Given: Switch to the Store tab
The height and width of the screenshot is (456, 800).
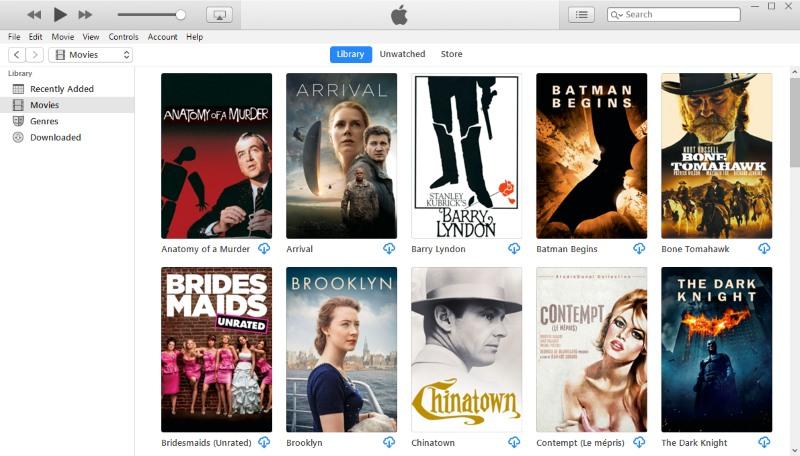Looking at the screenshot, I should [x=452, y=54].
